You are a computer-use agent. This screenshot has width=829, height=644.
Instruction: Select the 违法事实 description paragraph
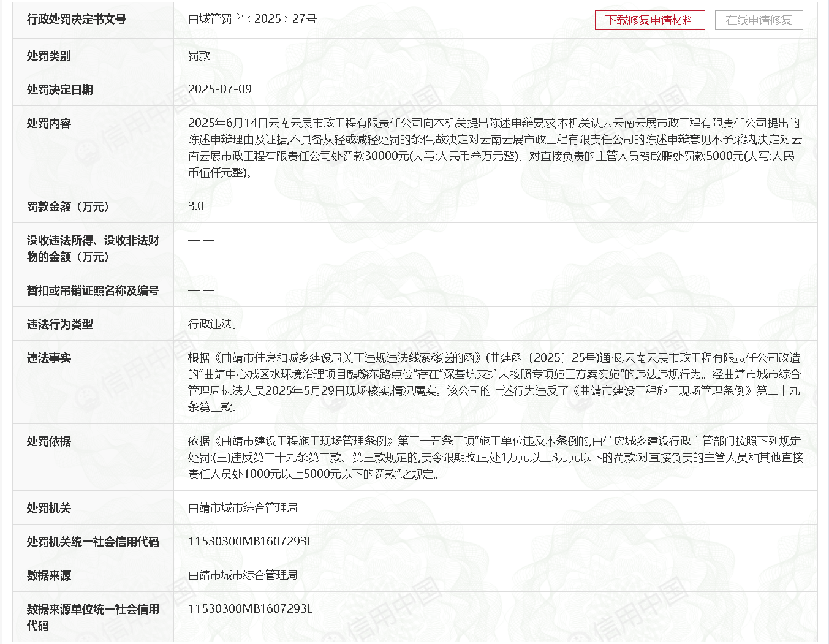[494, 382]
